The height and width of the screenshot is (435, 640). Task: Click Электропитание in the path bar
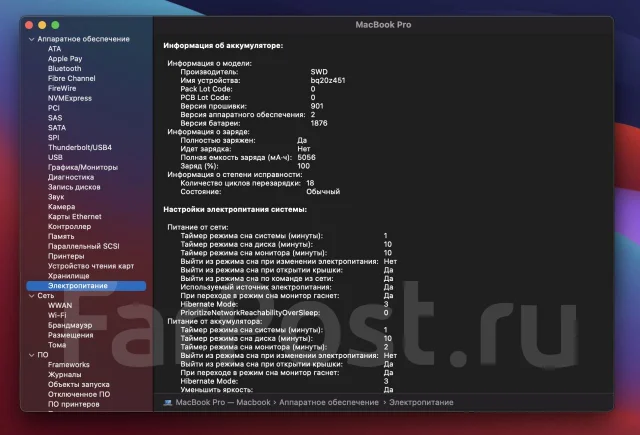421,402
